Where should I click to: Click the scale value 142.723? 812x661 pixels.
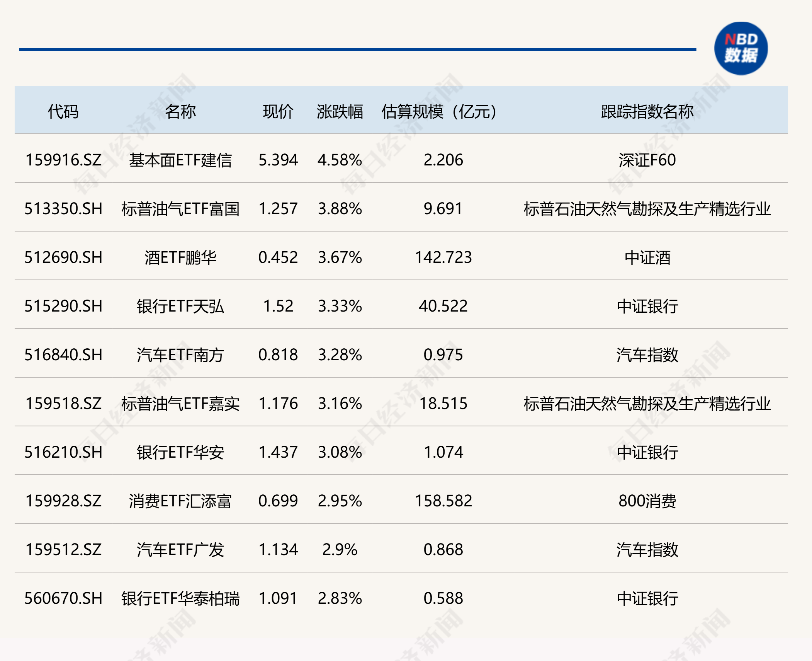coord(443,257)
